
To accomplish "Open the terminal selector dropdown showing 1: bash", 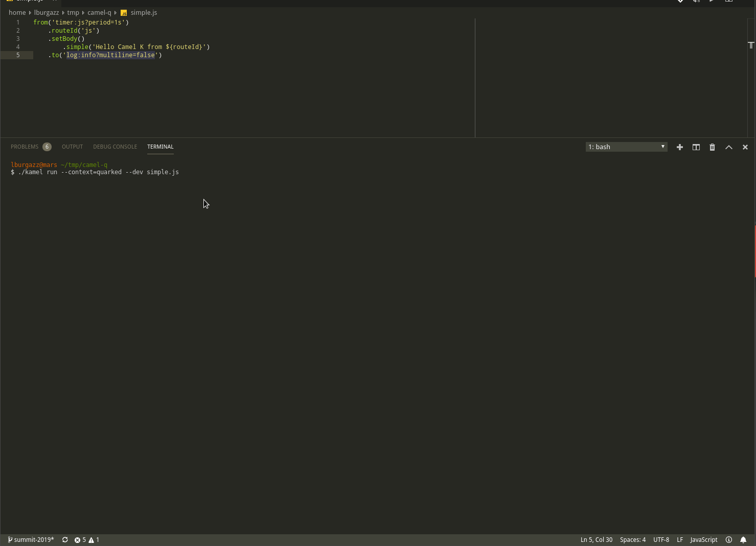I will pos(626,147).
